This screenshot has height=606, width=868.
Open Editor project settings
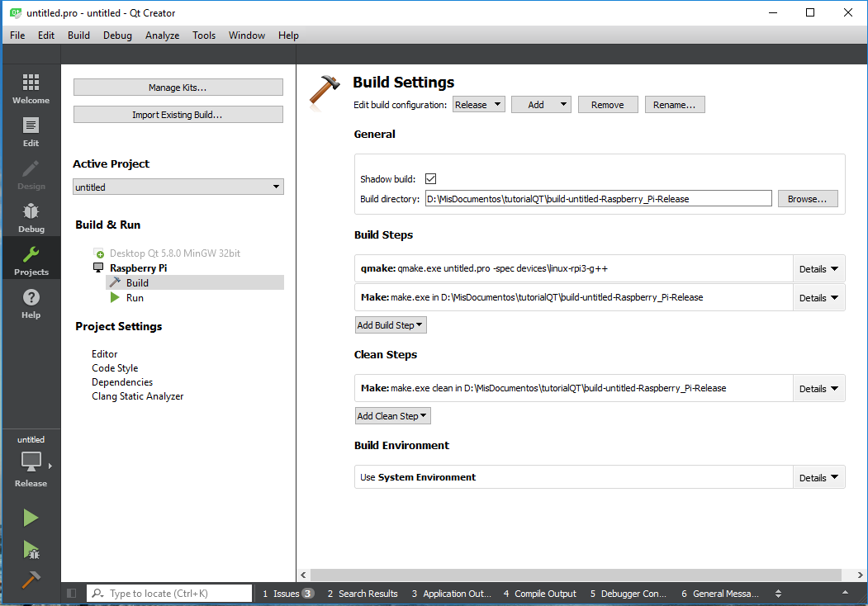(105, 354)
